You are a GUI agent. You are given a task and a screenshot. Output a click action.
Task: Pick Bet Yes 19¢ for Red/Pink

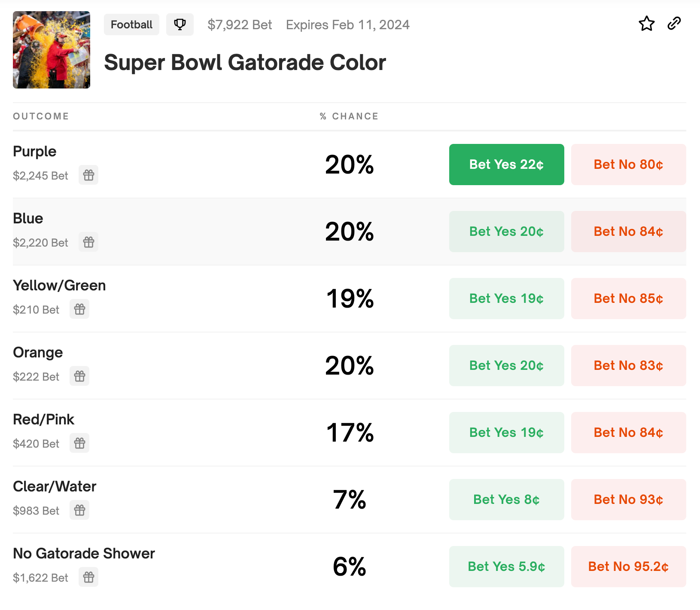tap(506, 433)
